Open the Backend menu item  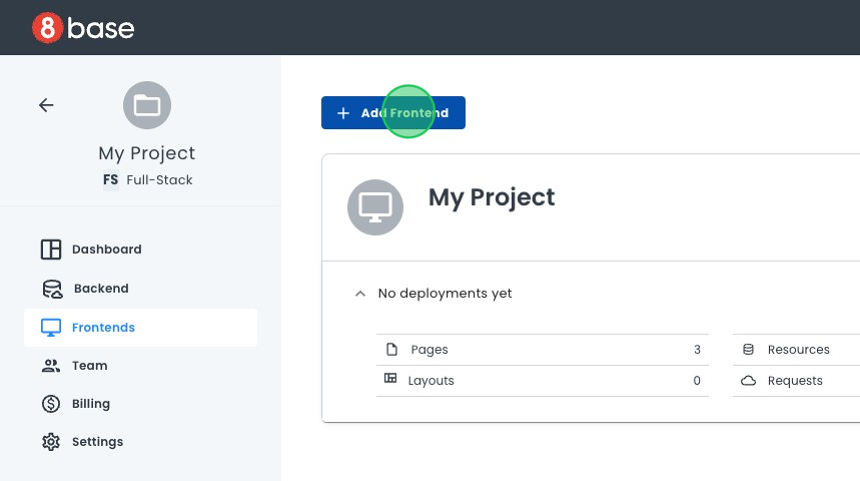coord(101,288)
